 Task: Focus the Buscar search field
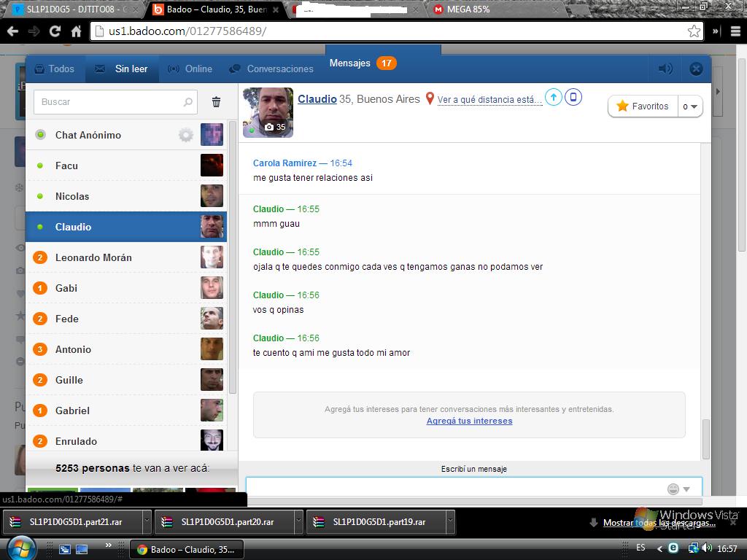tap(115, 102)
